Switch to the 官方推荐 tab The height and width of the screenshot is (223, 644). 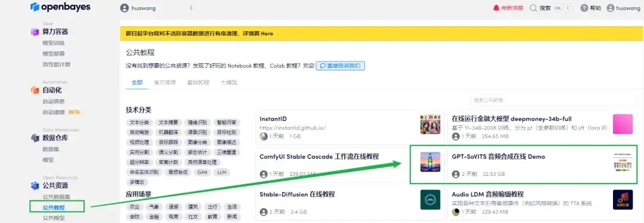click(x=165, y=82)
